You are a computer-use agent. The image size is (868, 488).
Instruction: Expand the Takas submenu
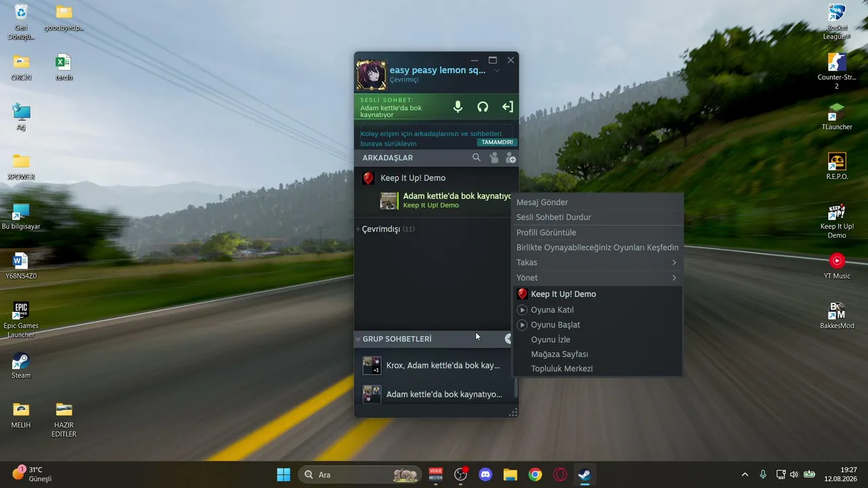click(597, 262)
